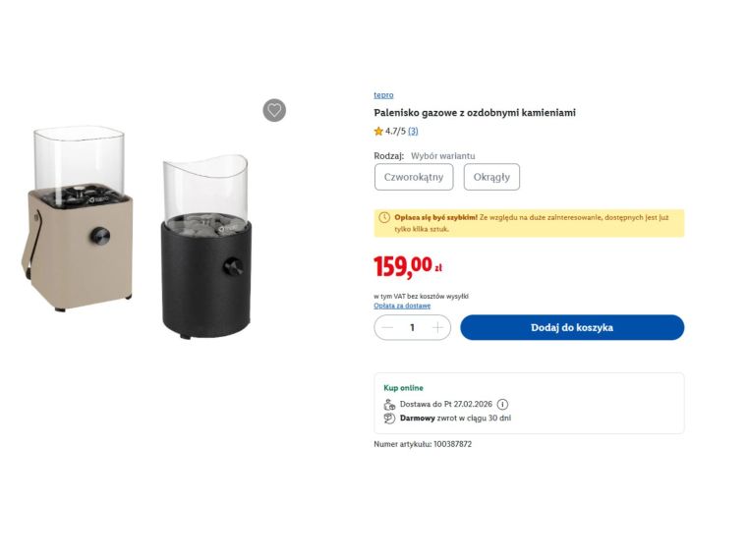Click the yellow rating star icon
This screenshot has height=560, width=747.
click(378, 132)
